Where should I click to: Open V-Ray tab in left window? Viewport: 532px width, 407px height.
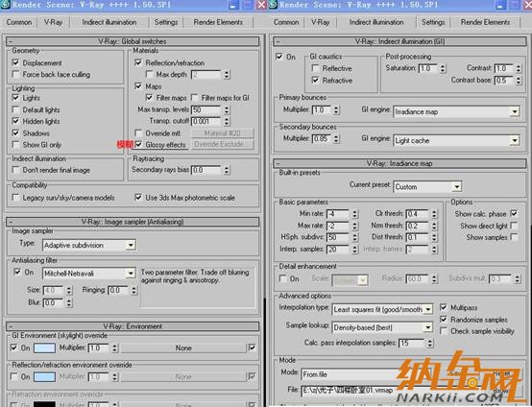[53, 22]
